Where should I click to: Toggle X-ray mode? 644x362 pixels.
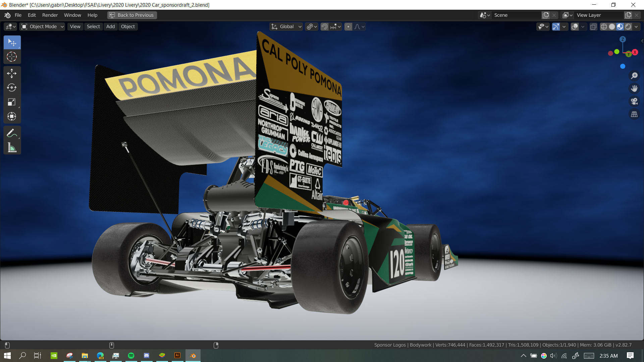(593, 27)
